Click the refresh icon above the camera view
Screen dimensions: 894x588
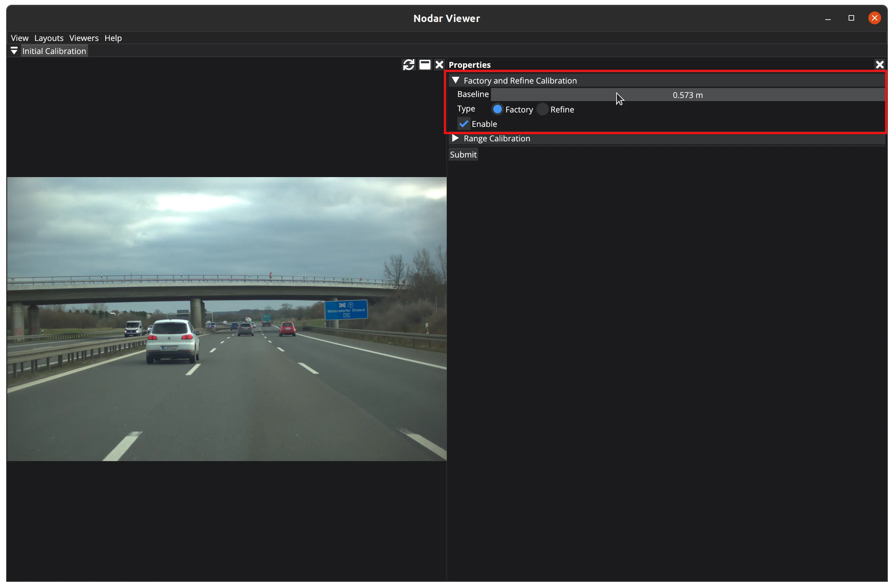point(408,65)
